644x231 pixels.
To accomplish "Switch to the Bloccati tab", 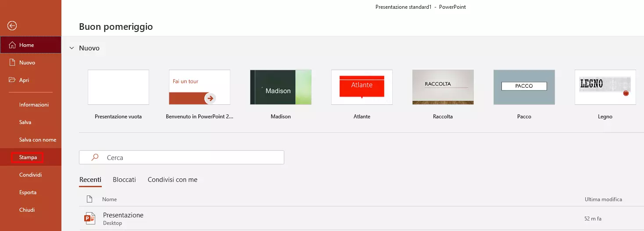I will 124,180.
